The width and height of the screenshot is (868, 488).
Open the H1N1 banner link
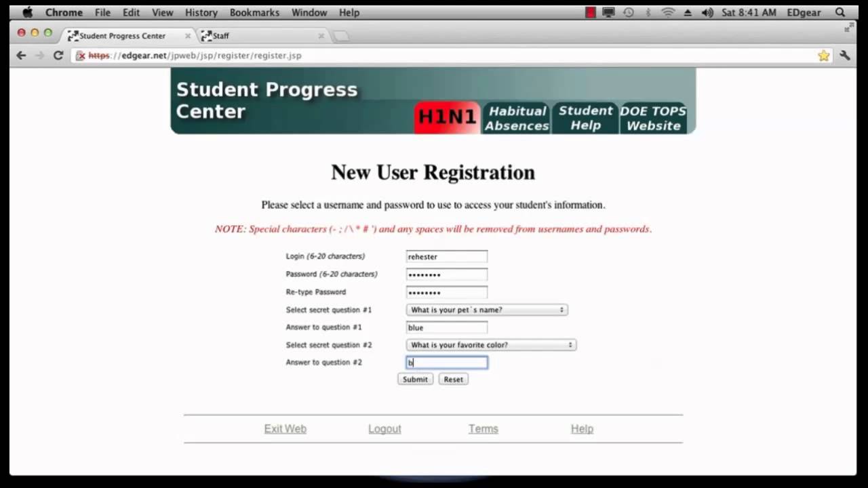(447, 117)
